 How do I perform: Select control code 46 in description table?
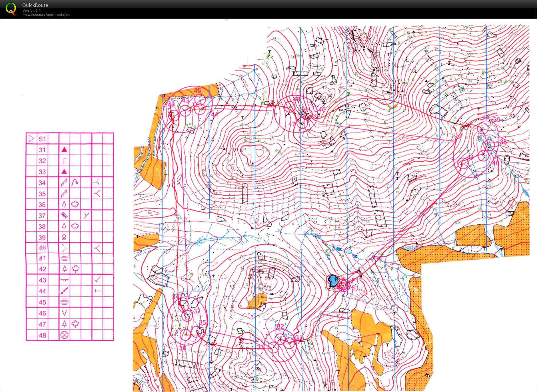(43, 313)
